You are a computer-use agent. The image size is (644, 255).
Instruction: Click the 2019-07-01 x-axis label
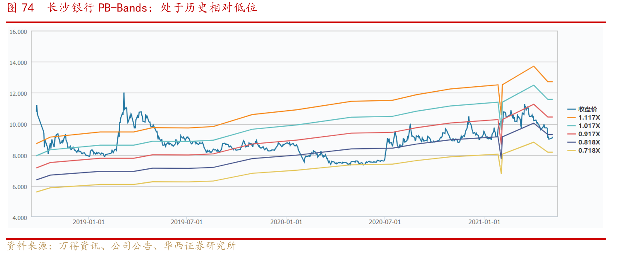[187, 222]
